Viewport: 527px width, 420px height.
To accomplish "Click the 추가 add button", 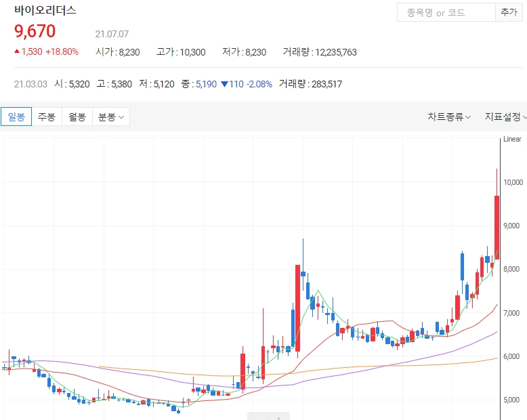I will (509, 12).
